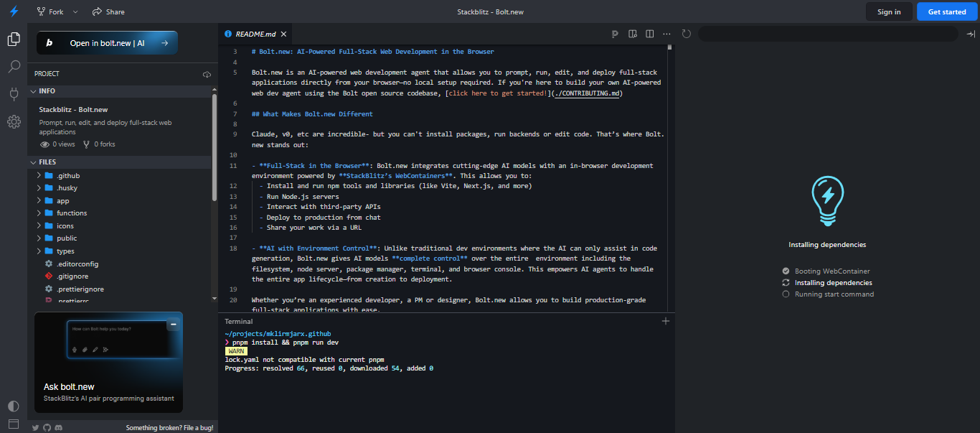This screenshot has width=980, height=433.
Task: Click the Terminal panel header
Action: pos(239,321)
